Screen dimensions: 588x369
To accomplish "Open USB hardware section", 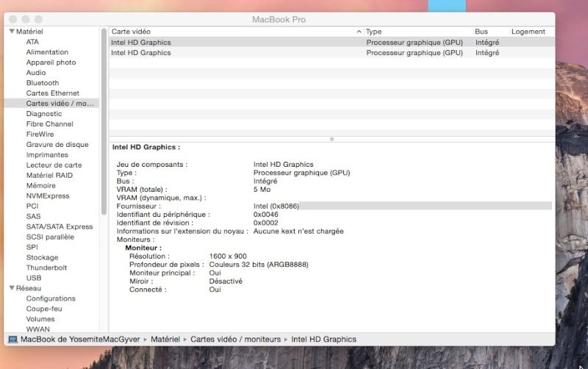I will (x=34, y=278).
